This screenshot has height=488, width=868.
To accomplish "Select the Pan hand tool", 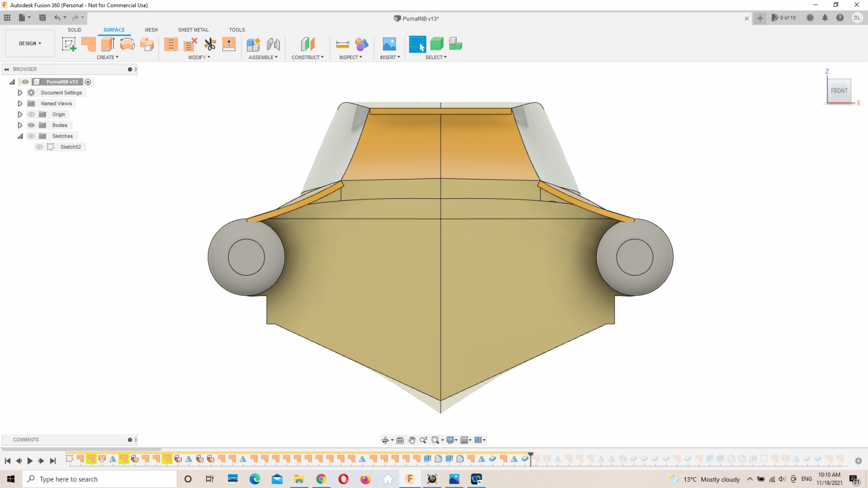I will pyautogui.click(x=412, y=440).
